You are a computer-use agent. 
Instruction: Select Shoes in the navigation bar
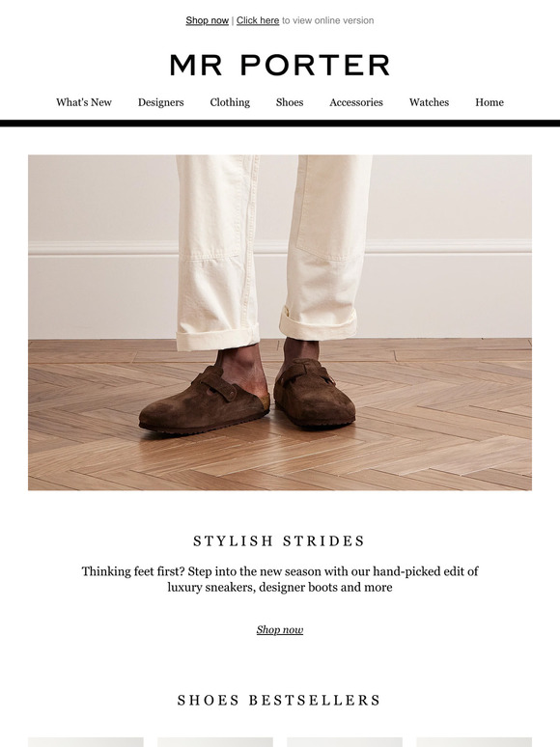[290, 102]
